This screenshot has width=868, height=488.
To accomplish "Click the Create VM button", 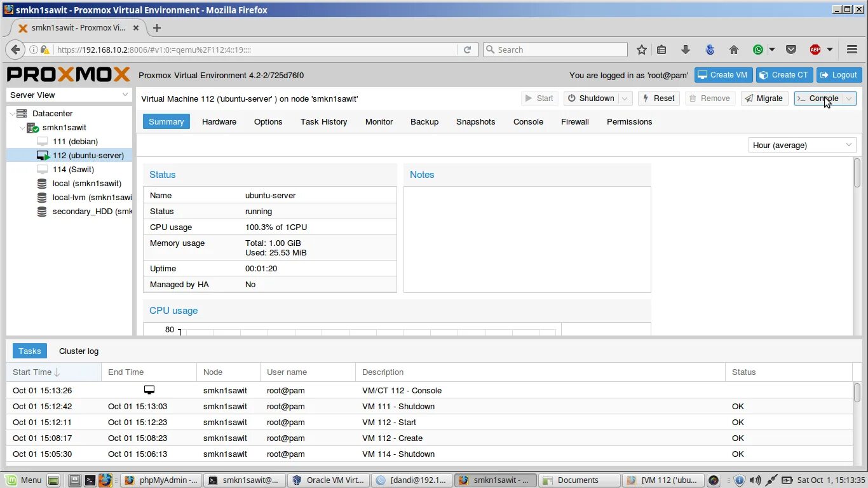I will click(x=723, y=75).
